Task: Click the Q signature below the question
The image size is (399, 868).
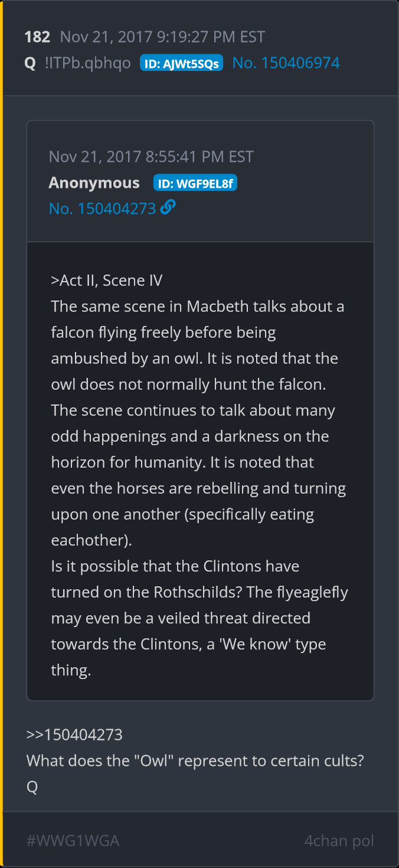Action: coord(32,787)
